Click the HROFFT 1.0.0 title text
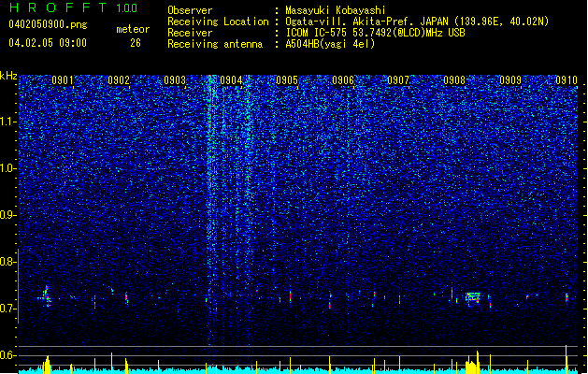Image resolution: width=588 pixels, height=374 pixels. (74, 7)
